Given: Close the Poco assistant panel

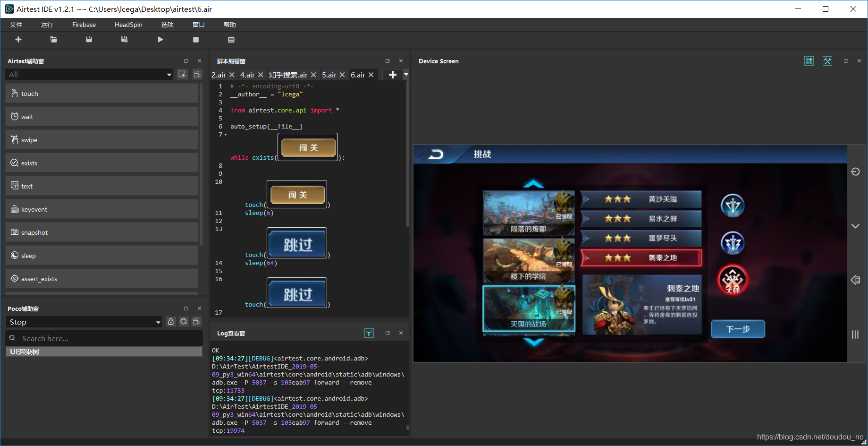Looking at the screenshot, I should pos(199,309).
